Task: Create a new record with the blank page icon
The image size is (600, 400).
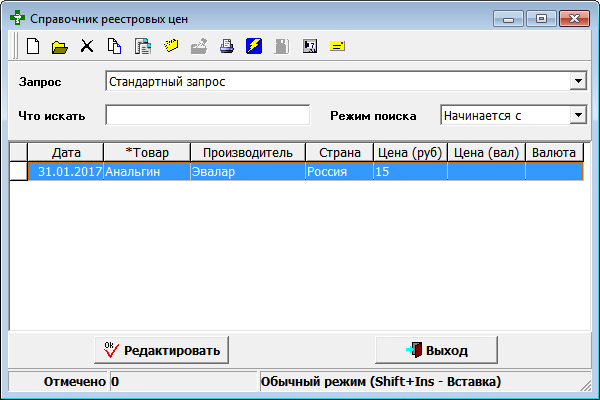Action: (x=33, y=46)
